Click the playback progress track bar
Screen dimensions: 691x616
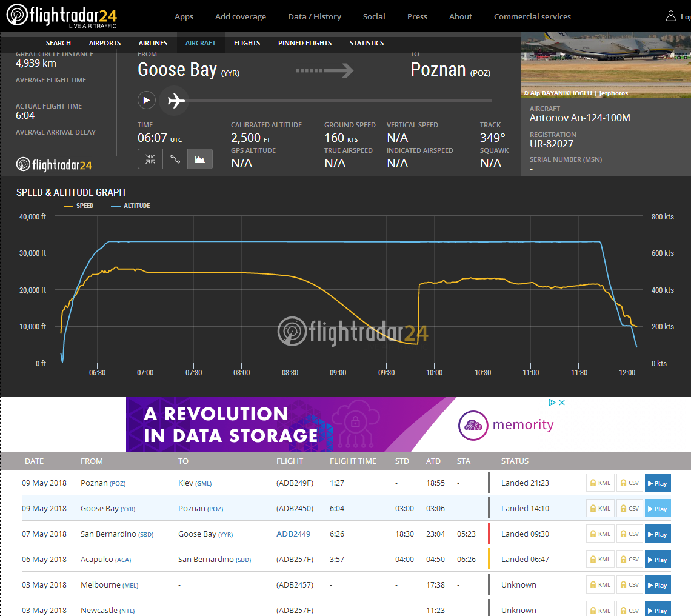pos(339,101)
